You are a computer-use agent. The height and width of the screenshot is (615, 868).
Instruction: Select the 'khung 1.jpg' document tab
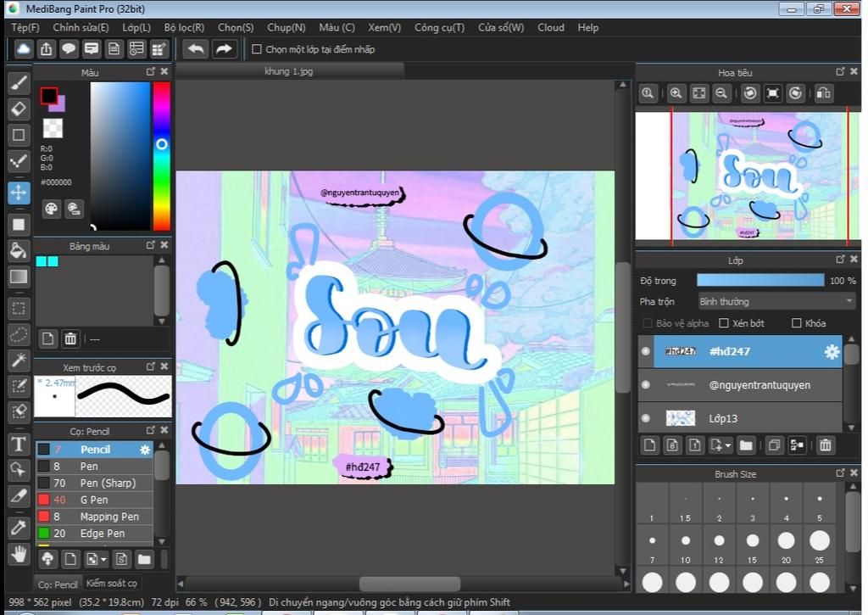pyautogui.click(x=289, y=71)
